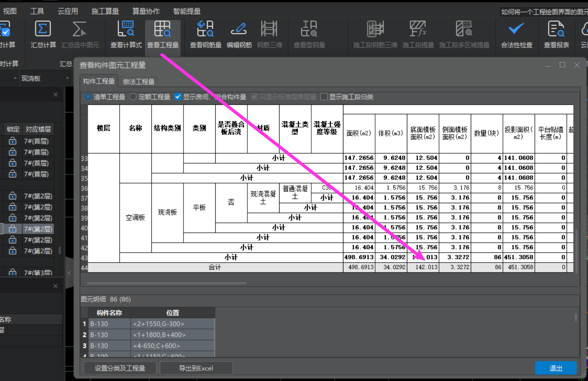Open the 工具 menu
Screen dimensions: 588x381
(37, 11)
